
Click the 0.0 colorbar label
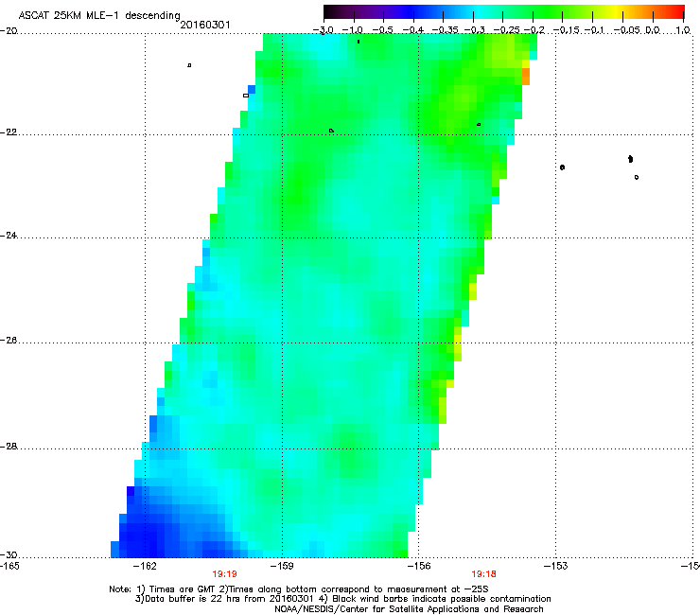(653, 30)
